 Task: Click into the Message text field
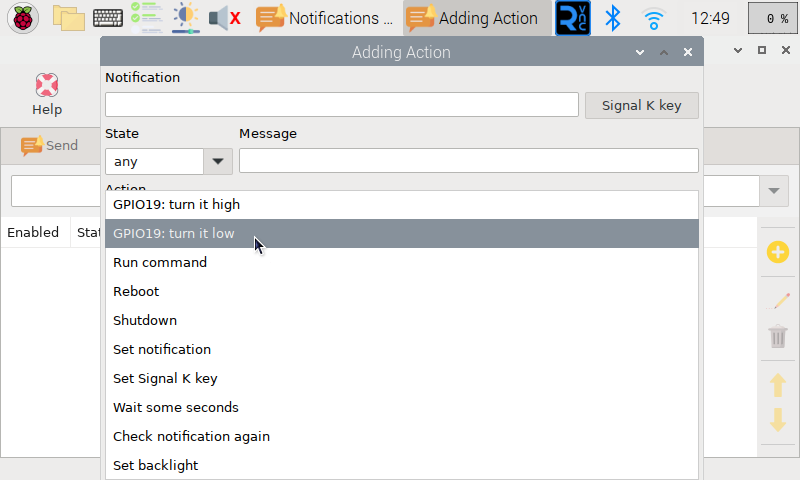coord(468,161)
